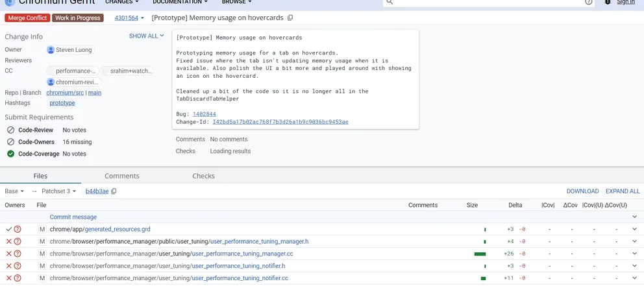
Task: Click the search magnifier icon
Action: 390,2
